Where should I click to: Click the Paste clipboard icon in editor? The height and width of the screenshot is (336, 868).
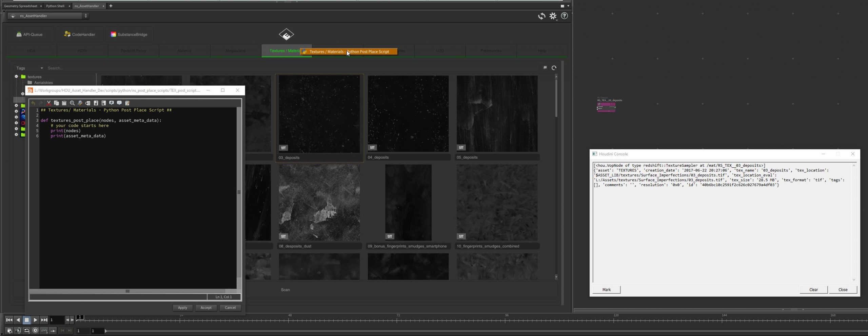coord(64,103)
